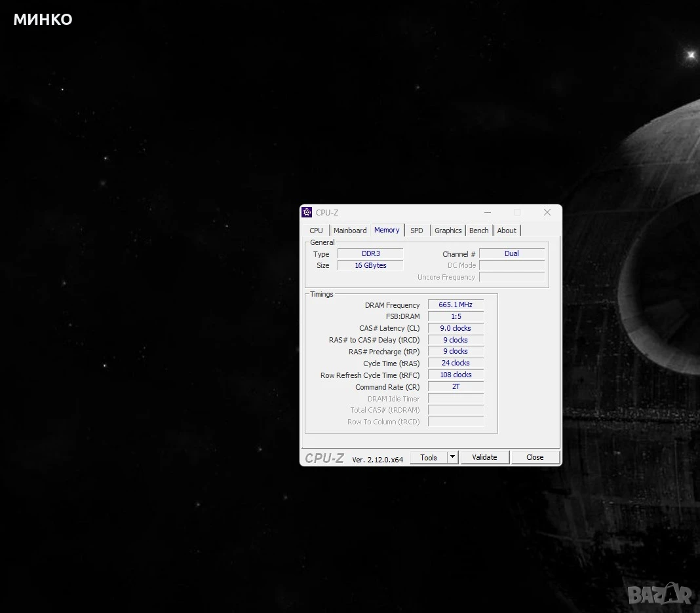The width and height of the screenshot is (700, 613).
Task: Click the empty Uncore Frequency field
Action: point(512,277)
